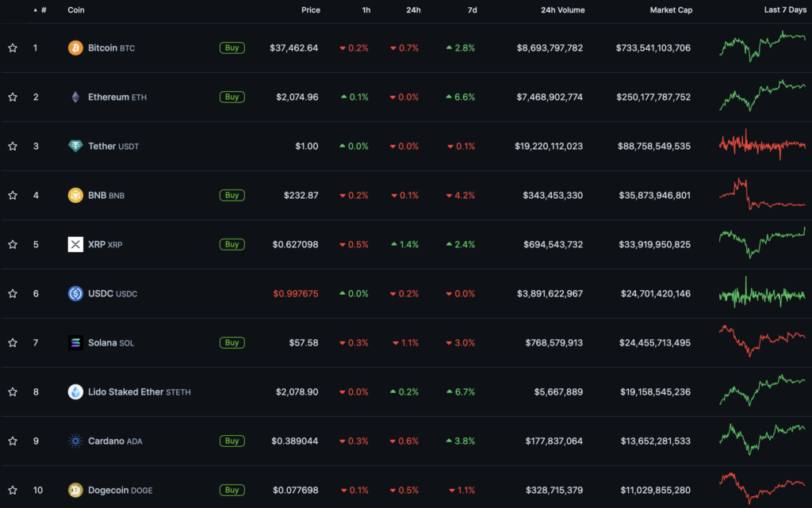This screenshot has width=812, height=508.
Task: Click the Solana logo icon
Action: click(x=75, y=342)
